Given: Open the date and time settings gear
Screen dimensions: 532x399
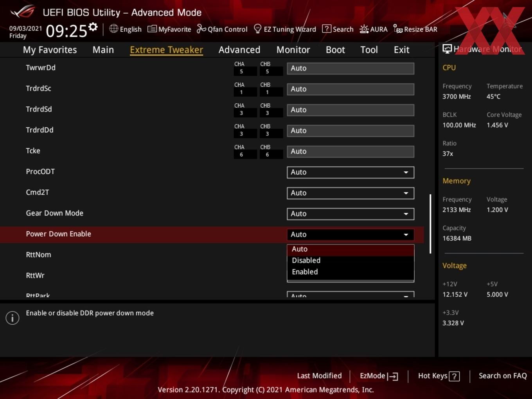Looking at the screenshot, I should 93,27.
